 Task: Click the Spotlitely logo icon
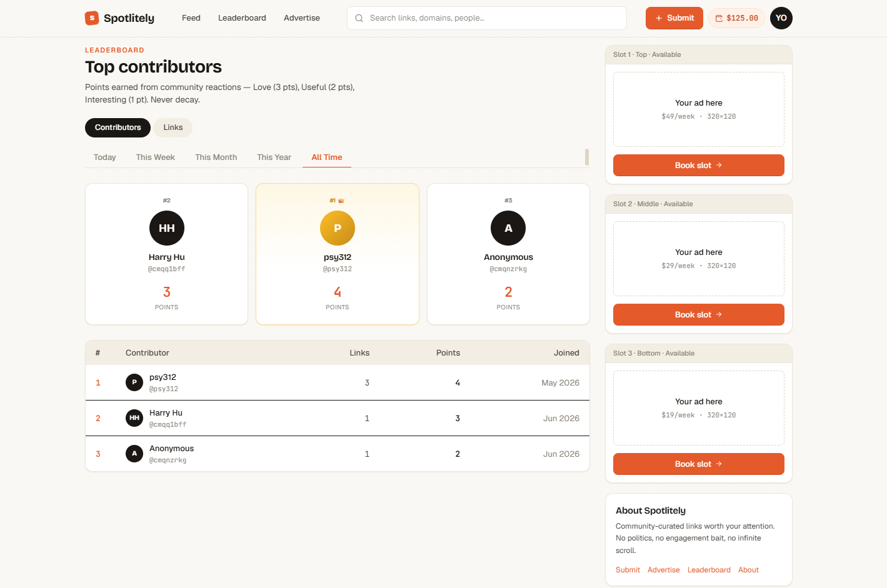click(92, 18)
